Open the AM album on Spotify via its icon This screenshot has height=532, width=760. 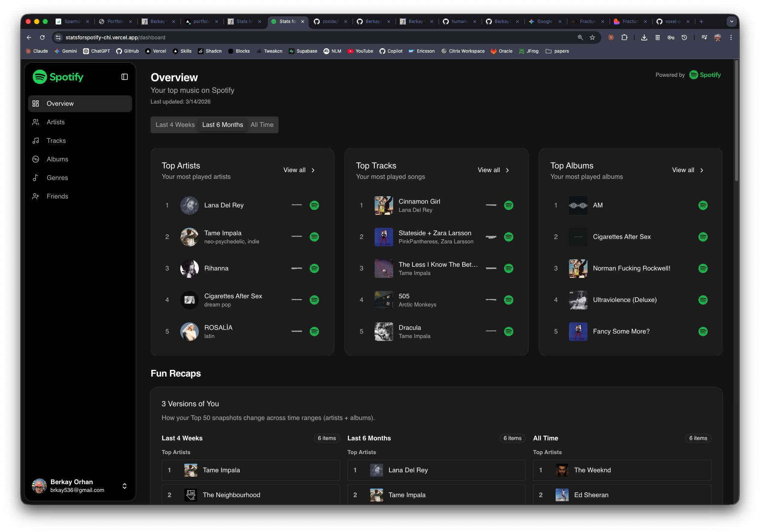pos(703,205)
